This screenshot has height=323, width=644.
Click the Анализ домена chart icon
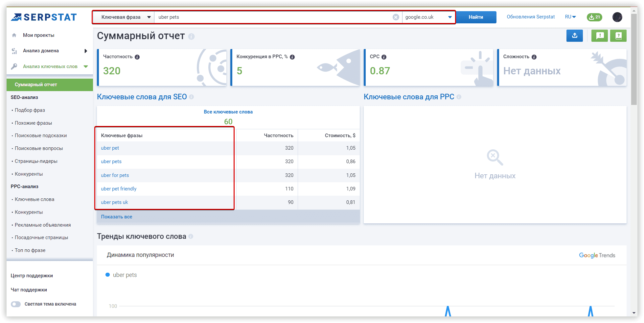(x=14, y=51)
